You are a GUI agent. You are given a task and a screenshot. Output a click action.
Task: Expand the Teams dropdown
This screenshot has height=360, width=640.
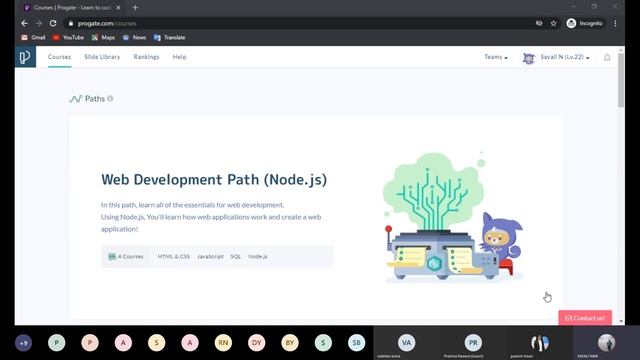[496, 57]
